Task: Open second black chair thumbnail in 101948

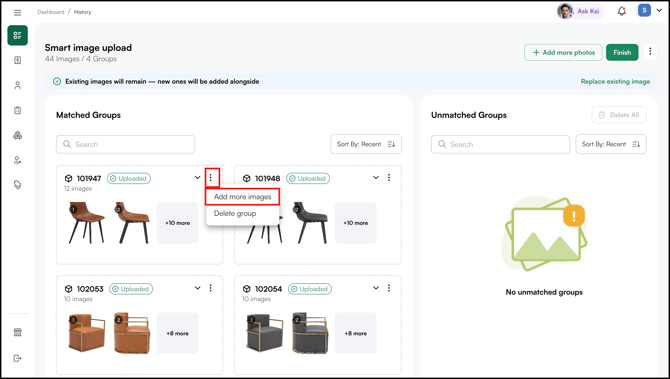Action: point(311,223)
